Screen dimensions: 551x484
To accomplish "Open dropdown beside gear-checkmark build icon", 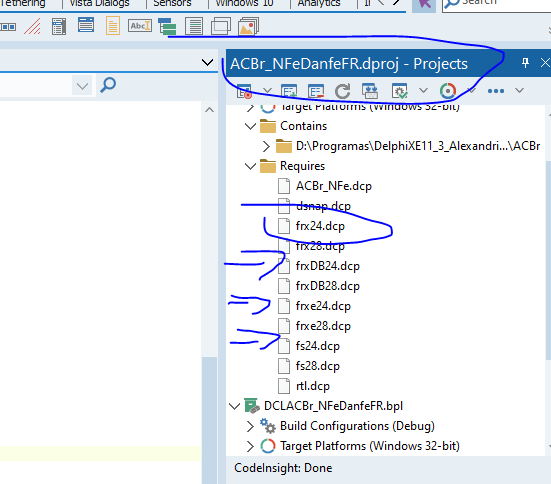I will click(x=423, y=90).
